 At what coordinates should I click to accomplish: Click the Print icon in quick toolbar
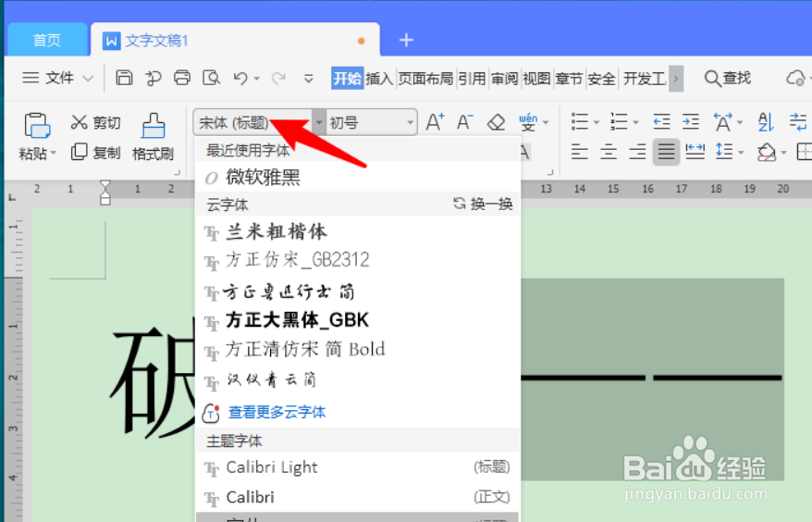tap(182, 78)
